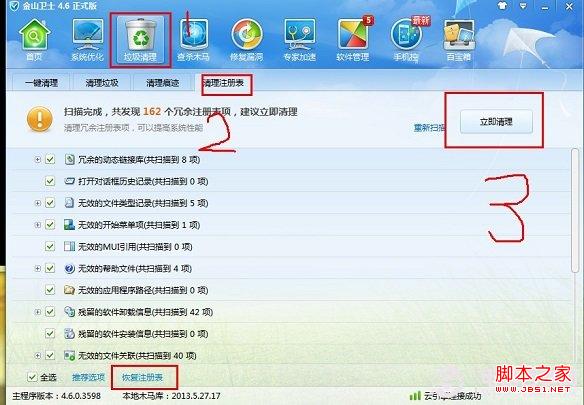This screenshot has width=584, height=405.
Task: Toggle the 全选 select-all checkbox
Action: pyautogui.click(x=32, y=377)
